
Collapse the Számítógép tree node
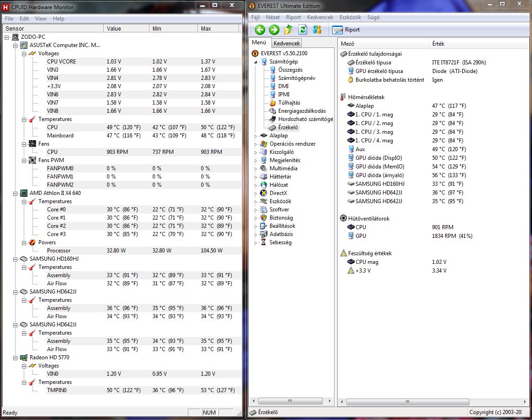(x=256, y=62)
